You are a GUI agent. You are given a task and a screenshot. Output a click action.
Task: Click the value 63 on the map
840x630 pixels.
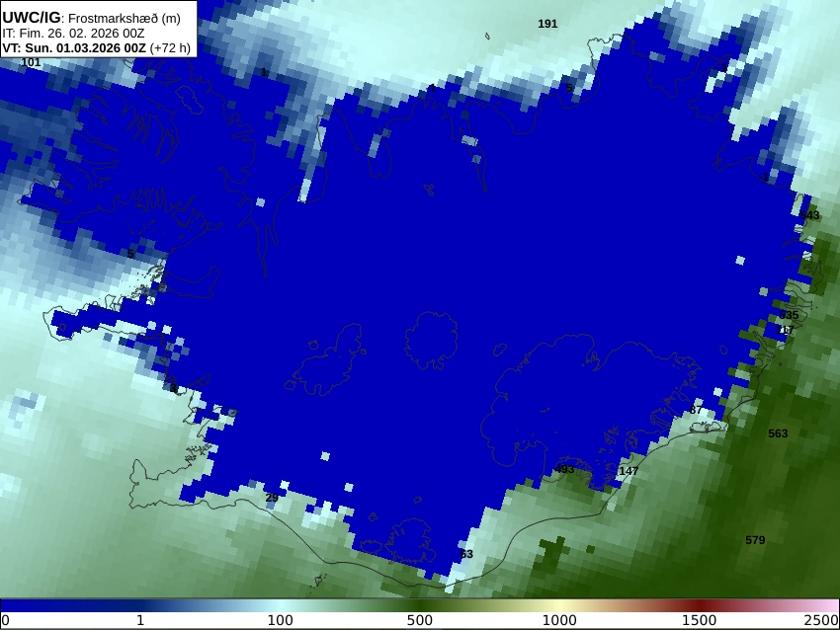pyautogui.click(x=466, y=554)
